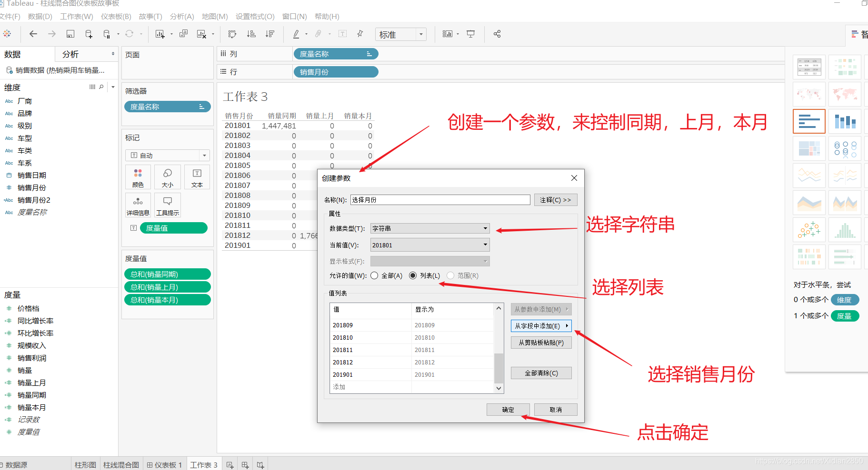Select horizontal bars chart in Show Me
This screenshot has width=868, height=470.
(809, 121)
